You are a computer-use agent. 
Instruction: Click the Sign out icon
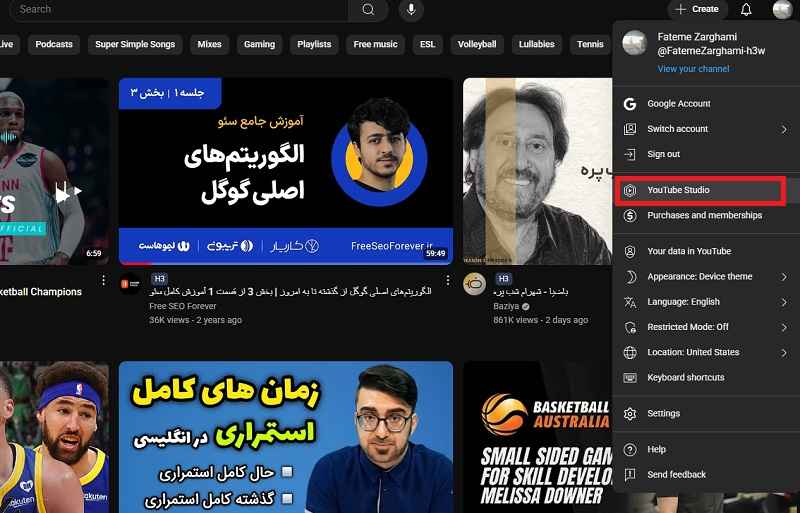630,154
